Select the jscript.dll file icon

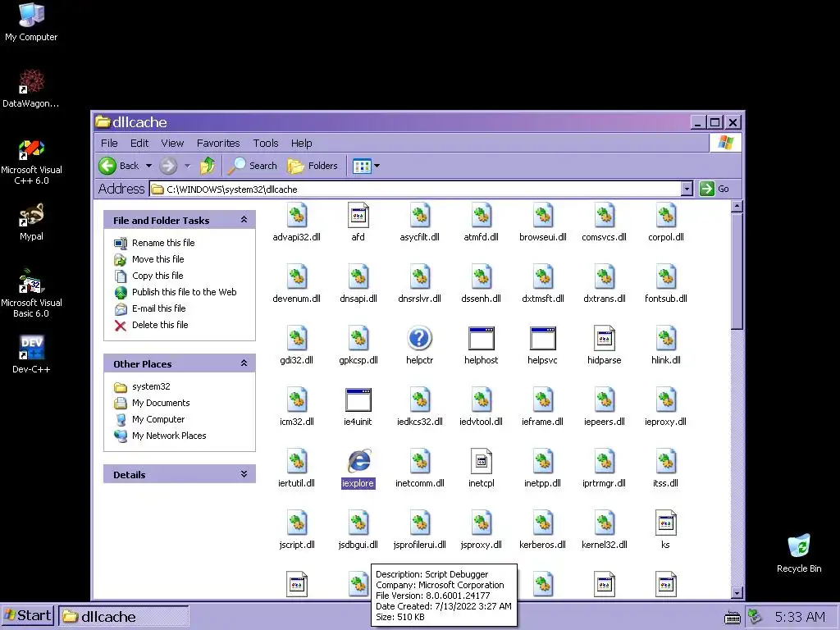[x=297, y=523]
